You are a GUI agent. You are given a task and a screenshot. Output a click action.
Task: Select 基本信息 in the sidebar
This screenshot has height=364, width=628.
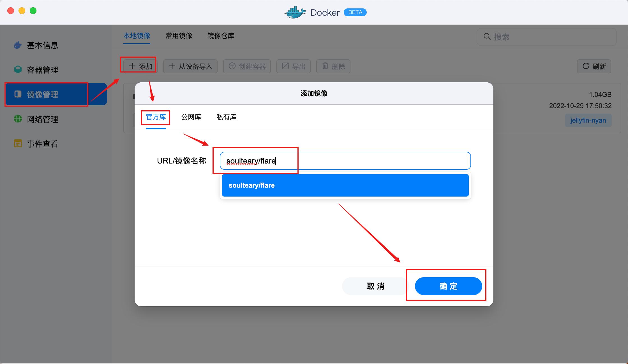(42, 45)
